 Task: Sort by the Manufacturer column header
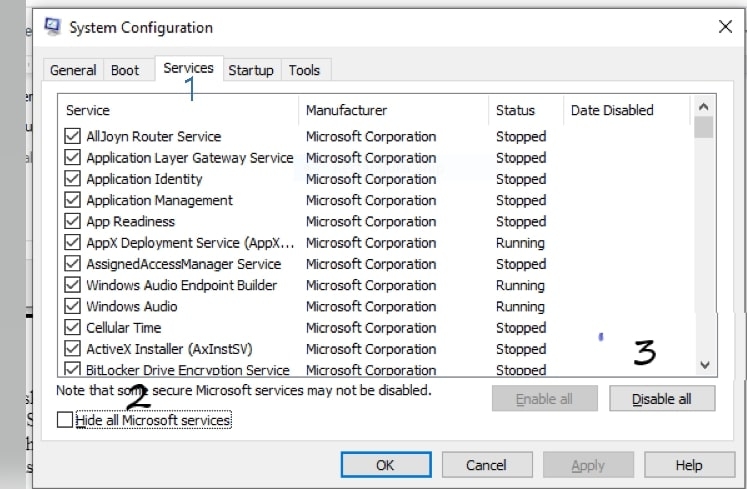click(x=394, y=110)
